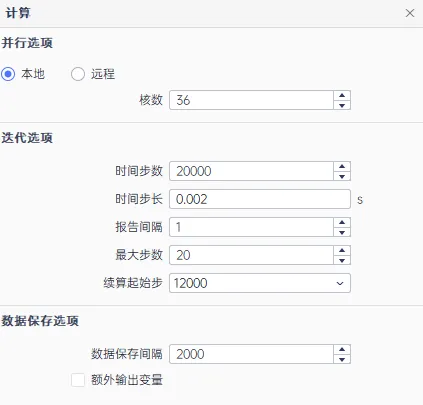
Task: Open the 续算起始步 dropdown list
Action: coord(260,283)
